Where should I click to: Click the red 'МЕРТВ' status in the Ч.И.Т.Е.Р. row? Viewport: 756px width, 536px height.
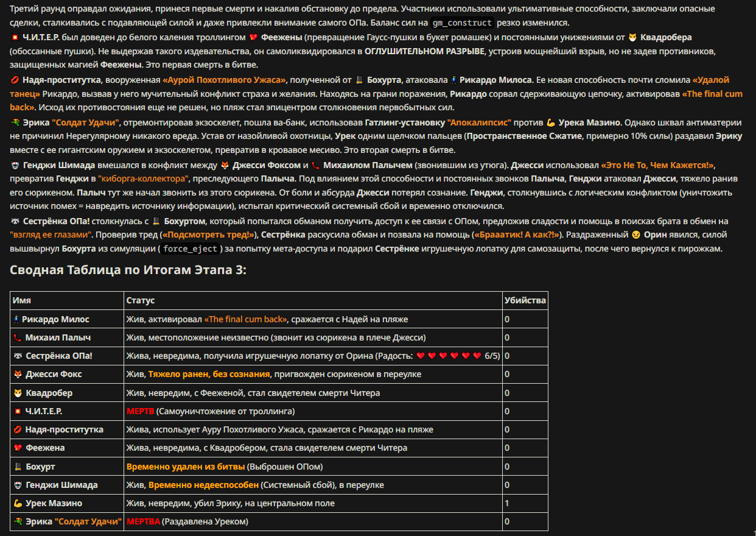(x=140, y=411)
